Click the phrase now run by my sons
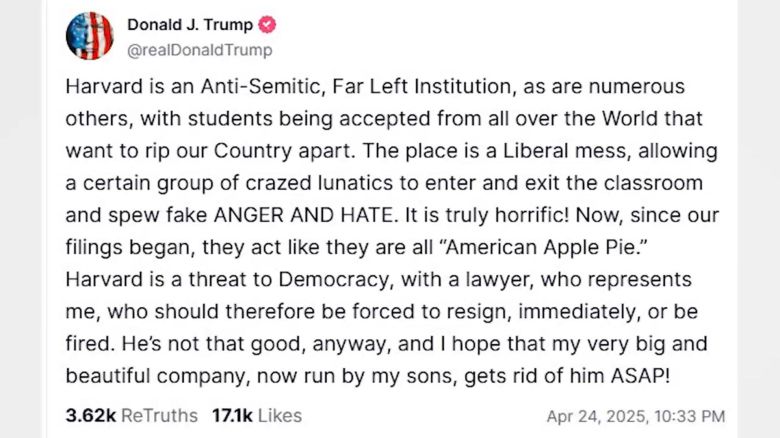780x438 pixels. [x=356, y=376]
